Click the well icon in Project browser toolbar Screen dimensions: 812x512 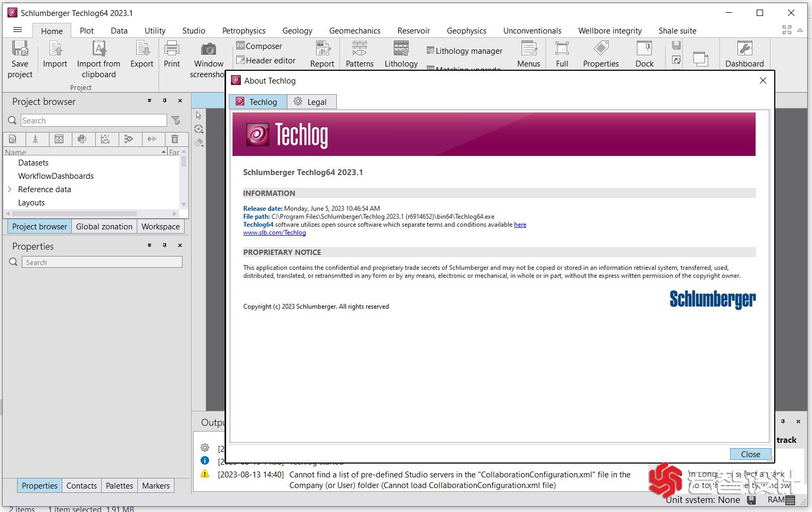[x=35, y=139]
